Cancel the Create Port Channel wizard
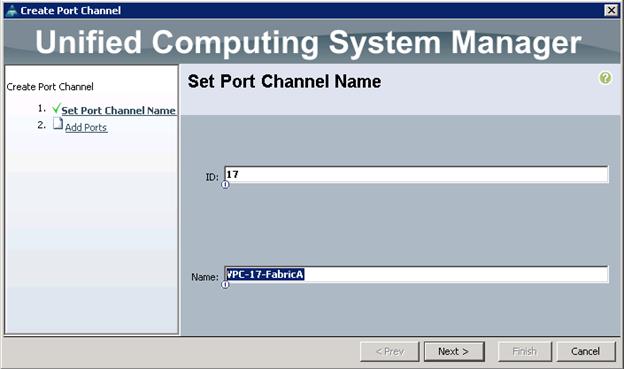This screenshot has height=369, width=624. (x=586, y=351)
